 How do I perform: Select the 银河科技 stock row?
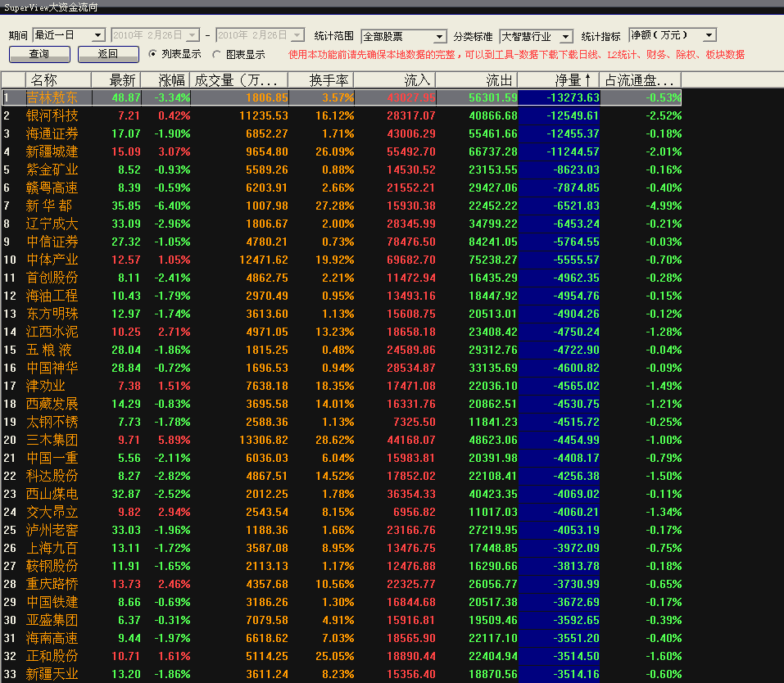click(x=342, y=115)
